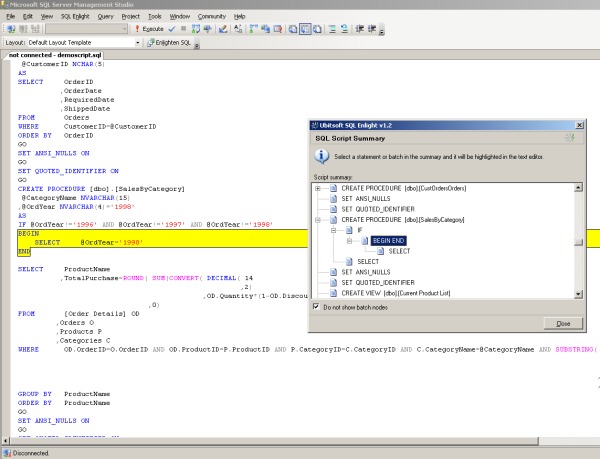
Task: Open the available databases combo box
Action: (x=87, y=29)
